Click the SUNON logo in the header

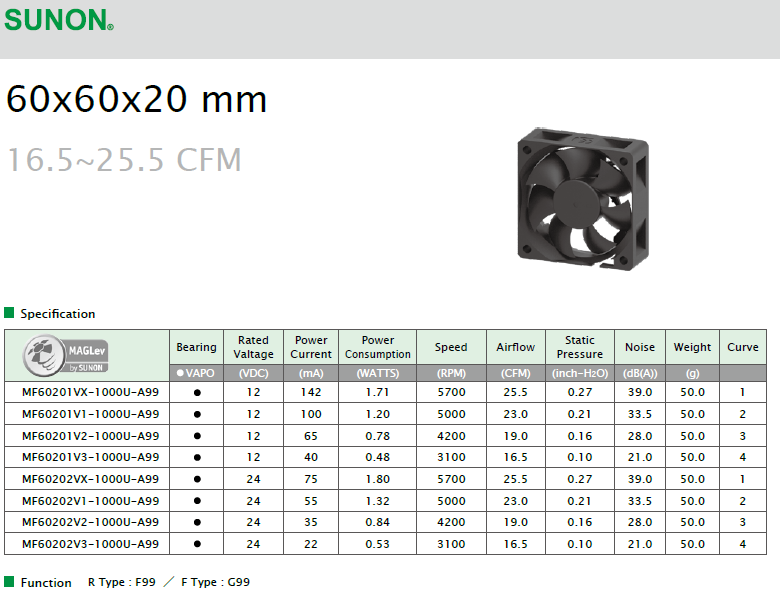pyautogui.click(x=59, y=19)
